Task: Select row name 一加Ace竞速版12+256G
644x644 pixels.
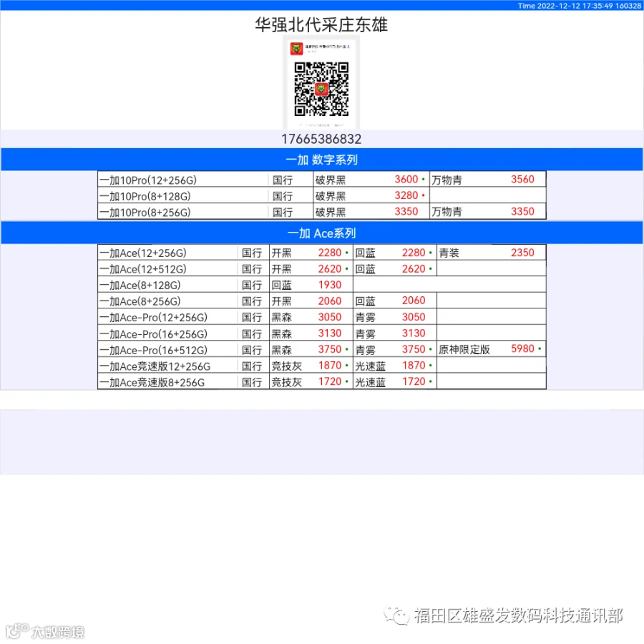Action: point(155,366)
